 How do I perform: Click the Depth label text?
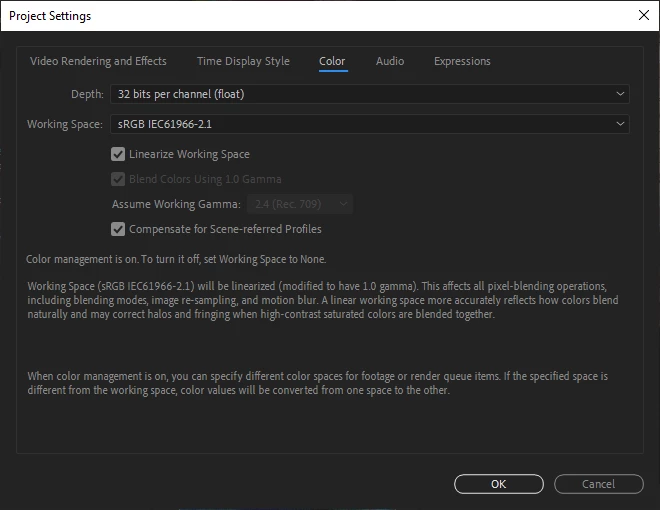[x=87, y=94]
